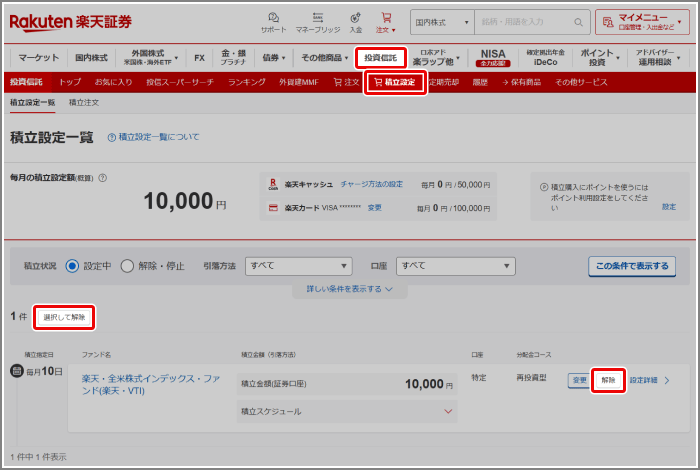Click 変更 link for 楽天カード
Screen dimensions: 700x470
click(x=374, y=208)
